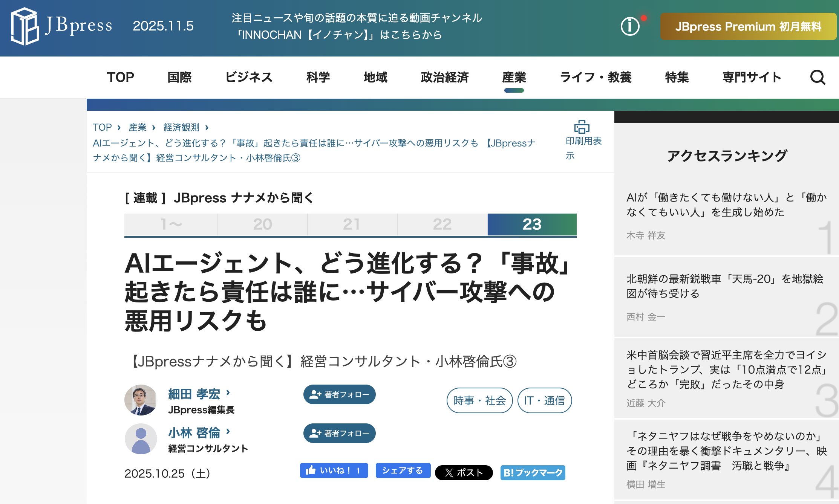Expand series page range 1～
839x504 pixels.
click(171, 225)
